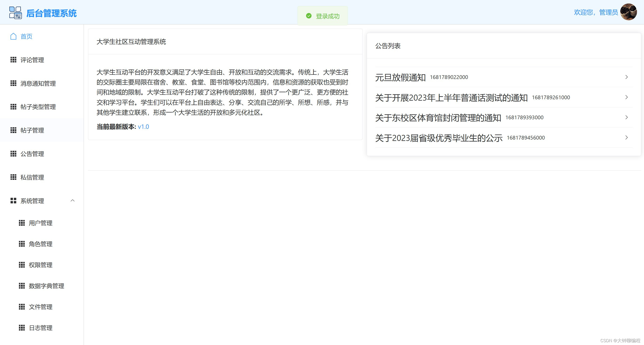Click the administrator avatar picture
The image size is (644, 345).
coord(628,12)
